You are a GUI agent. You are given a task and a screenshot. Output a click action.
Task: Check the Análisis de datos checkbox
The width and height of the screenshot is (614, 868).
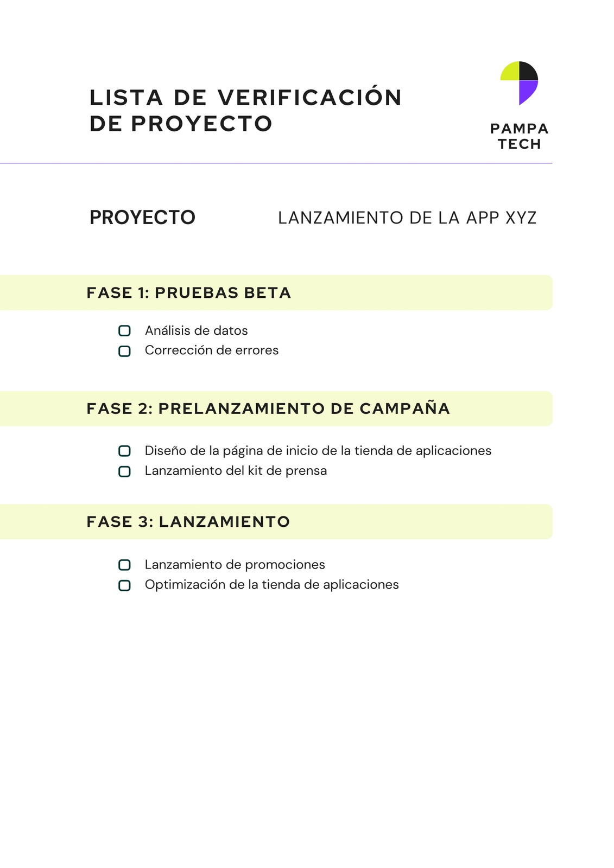[124, 330]
